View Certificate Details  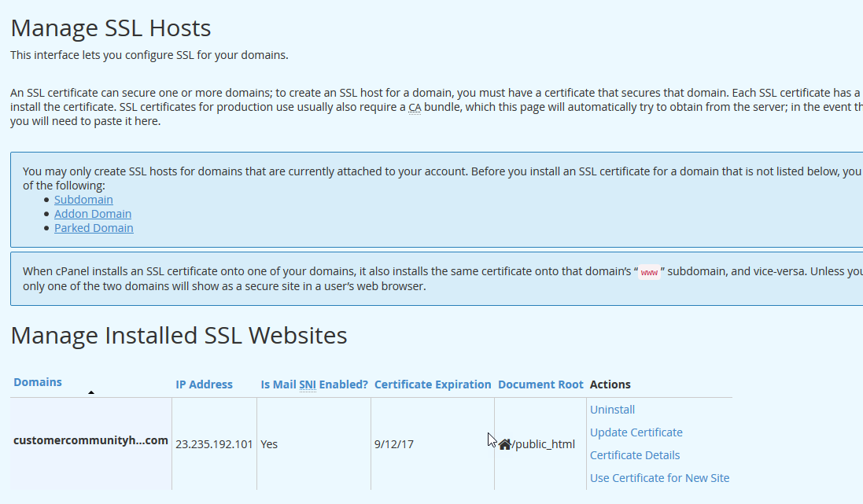635,455
